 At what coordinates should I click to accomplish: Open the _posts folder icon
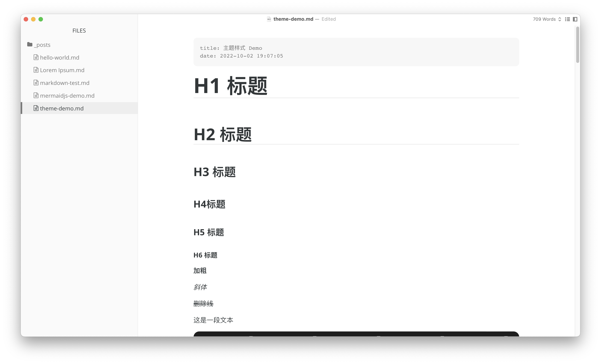coord(30,44)
